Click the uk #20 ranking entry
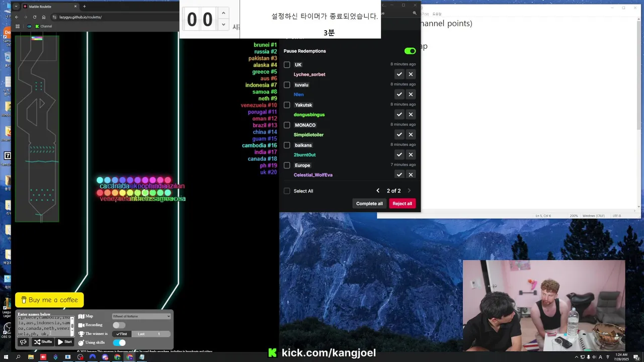Image resolution: width=644 pixels, height=362 pixels. [x=268, y=172]
